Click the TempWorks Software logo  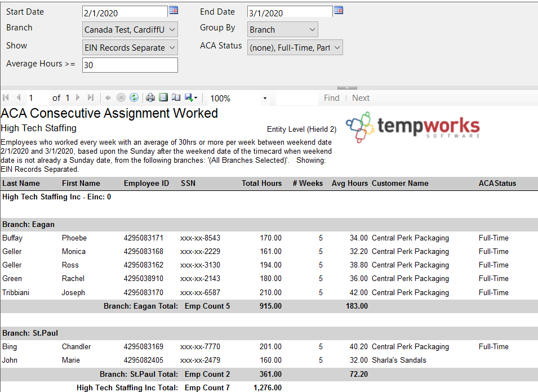(x=413, y=127)
